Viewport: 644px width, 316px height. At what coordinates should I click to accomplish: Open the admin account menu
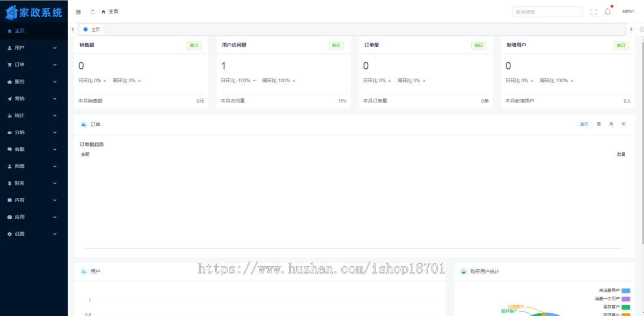tap(628, 11)
